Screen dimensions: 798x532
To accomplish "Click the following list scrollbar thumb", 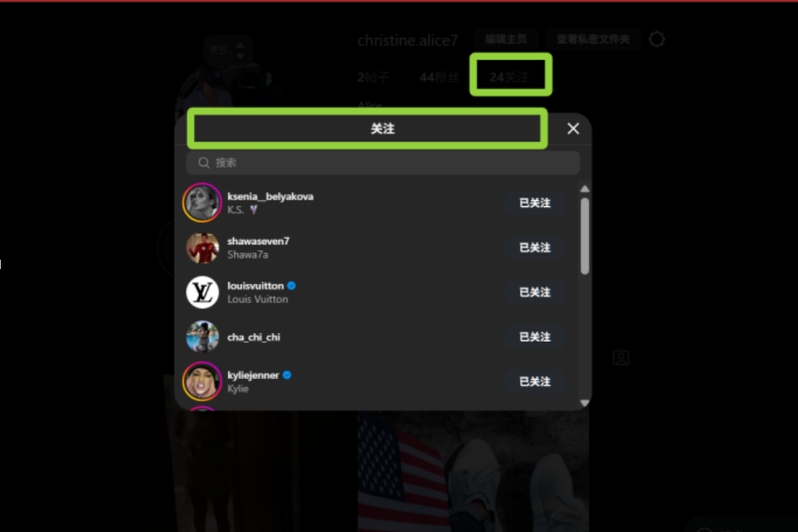I will tap(585, 236).
